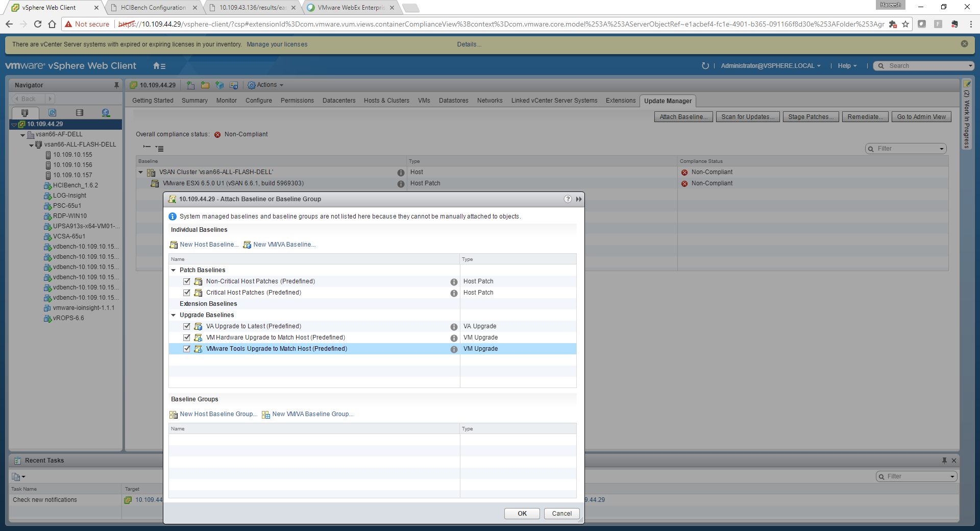980x531 pixels.
Task: Click the refresh icon in header
Action: (x=705, y=66)
